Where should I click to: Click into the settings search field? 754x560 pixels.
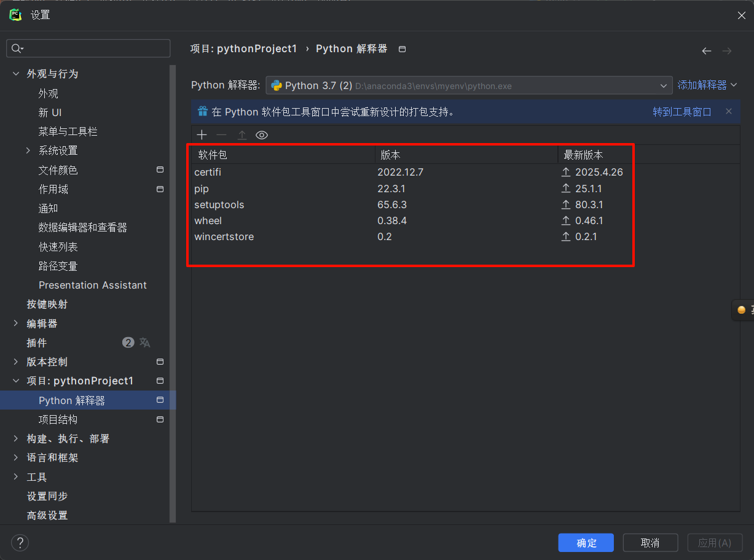click(x=88, y=49)
